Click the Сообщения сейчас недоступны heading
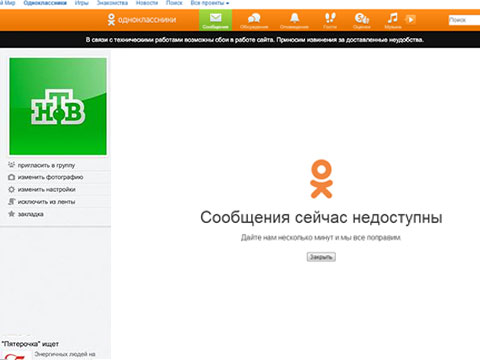The image size is (480, 360). coord(321,217)
